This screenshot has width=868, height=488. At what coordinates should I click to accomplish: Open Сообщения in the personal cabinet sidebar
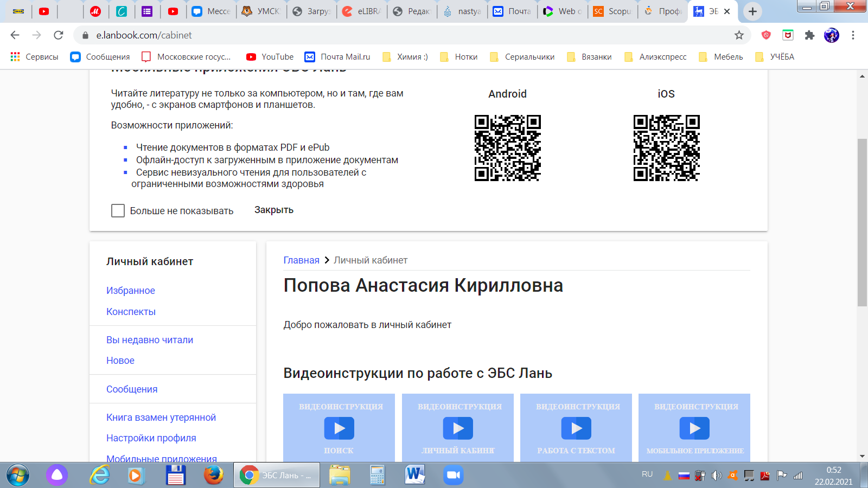point(132,389)
